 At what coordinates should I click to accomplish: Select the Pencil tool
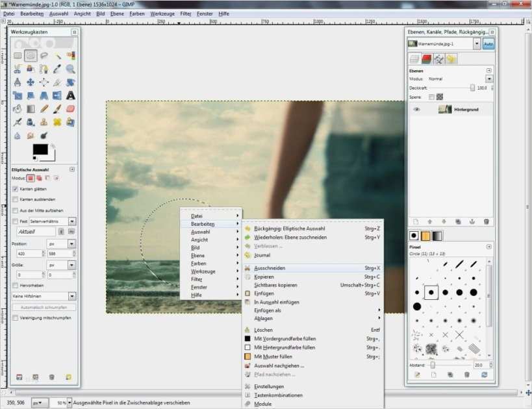[x=44, y=108]
